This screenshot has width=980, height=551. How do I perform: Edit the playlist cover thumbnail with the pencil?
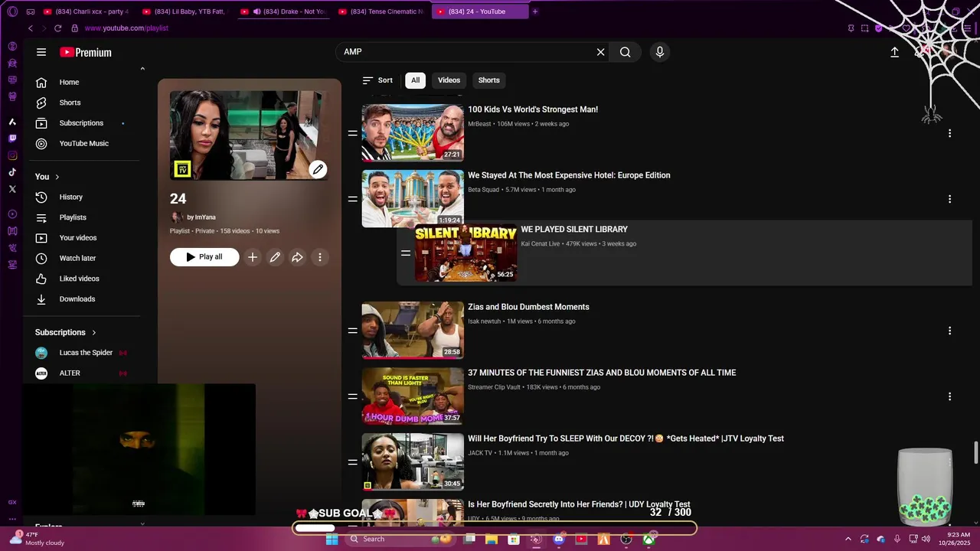point(318,169)
